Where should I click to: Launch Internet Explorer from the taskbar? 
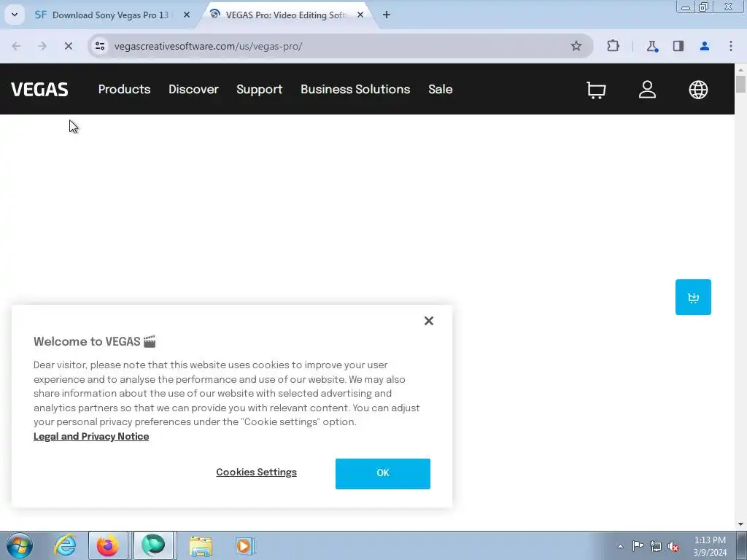pyautogui.click(x=65, y=545)
